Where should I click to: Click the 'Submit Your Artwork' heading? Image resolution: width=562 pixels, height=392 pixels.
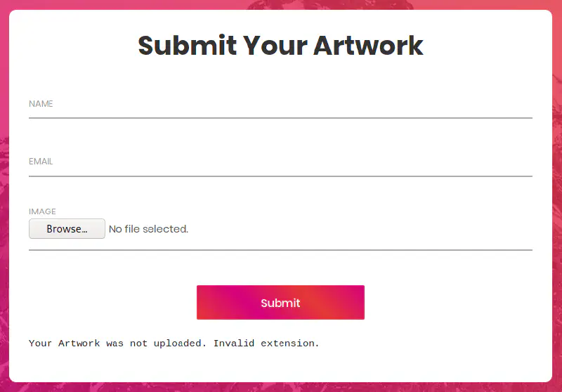point(280,46)
